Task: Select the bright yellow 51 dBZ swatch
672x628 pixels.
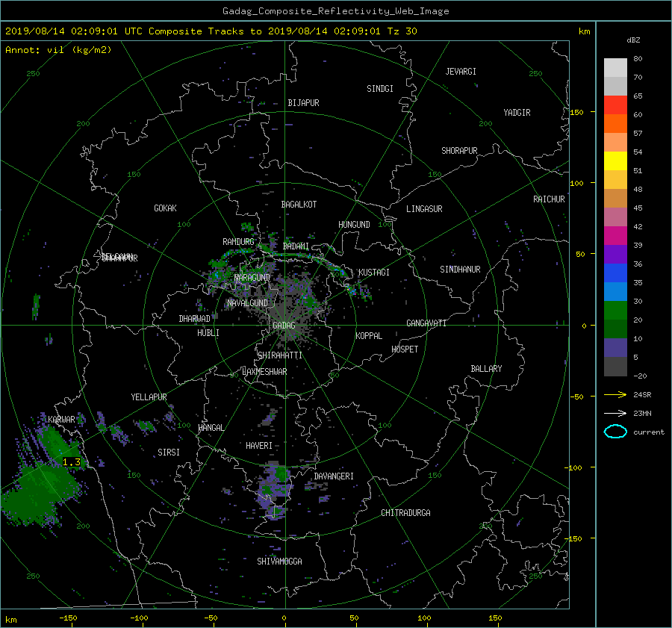Action: 615,161
